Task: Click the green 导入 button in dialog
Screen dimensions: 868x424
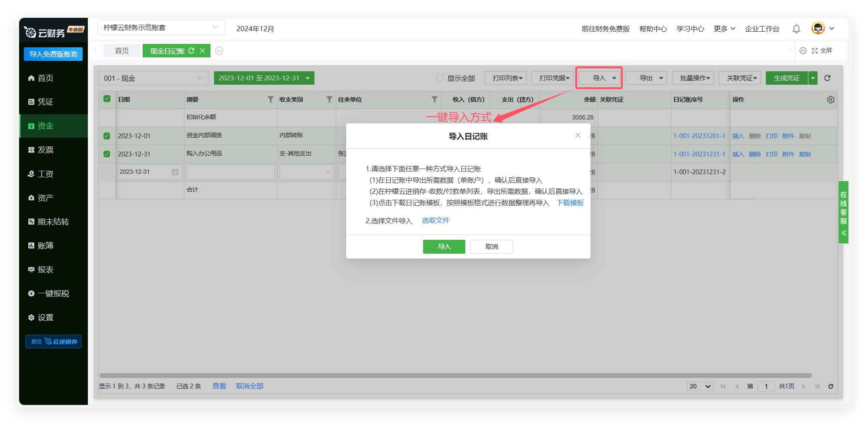Action: (444, 247)
